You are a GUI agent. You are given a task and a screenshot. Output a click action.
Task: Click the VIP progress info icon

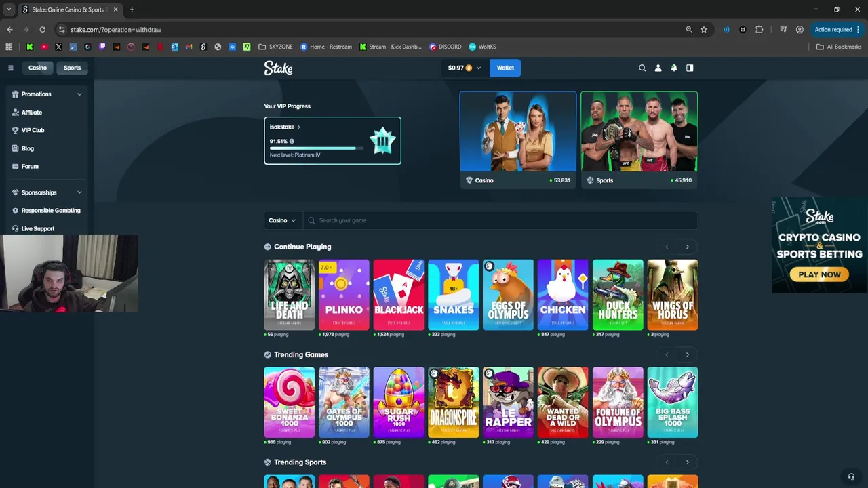pyautogui.click(x=292, y=141)
